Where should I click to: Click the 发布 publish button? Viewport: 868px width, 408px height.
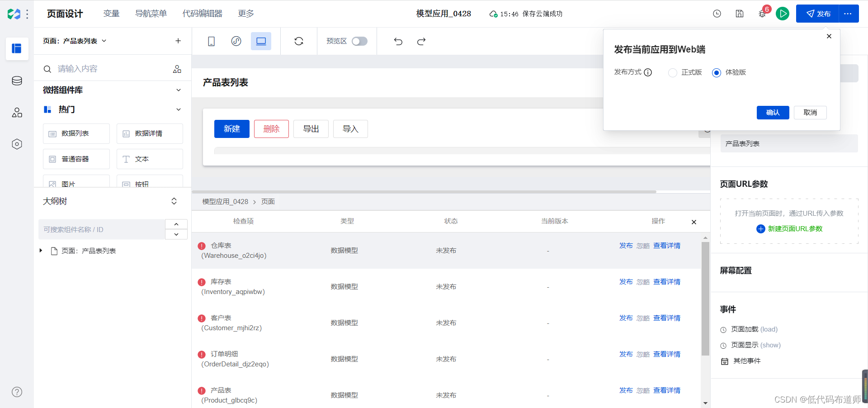pyautogui.click(x=817, y=14)
